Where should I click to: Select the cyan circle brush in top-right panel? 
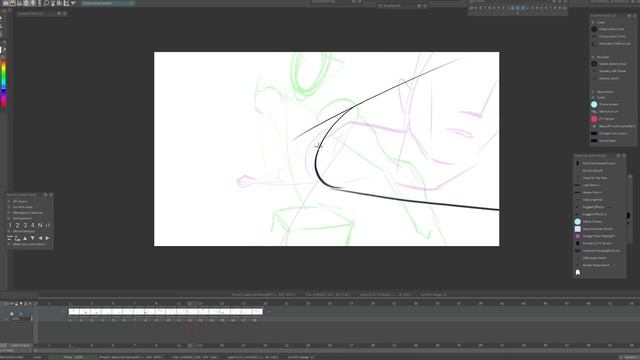click(x=594, y=104)
